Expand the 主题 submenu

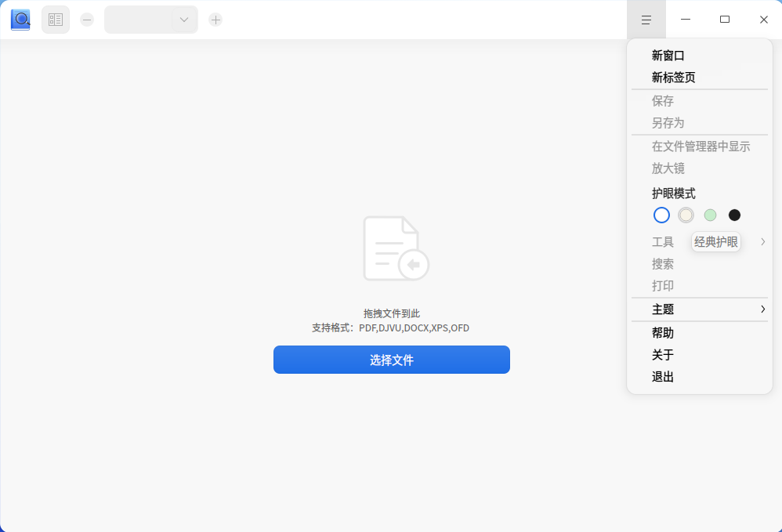tap(699, 309)
